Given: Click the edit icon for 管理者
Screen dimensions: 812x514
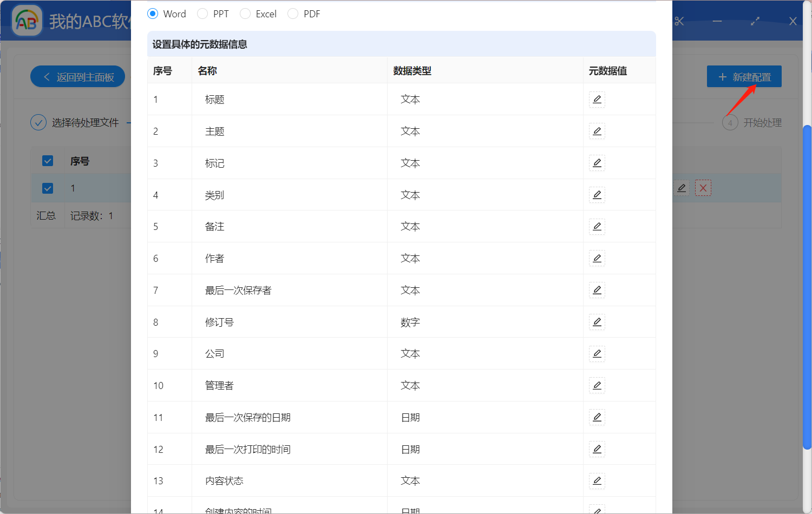Looking at the screenshot, I should pyautogui.click(x=597, y=385).
